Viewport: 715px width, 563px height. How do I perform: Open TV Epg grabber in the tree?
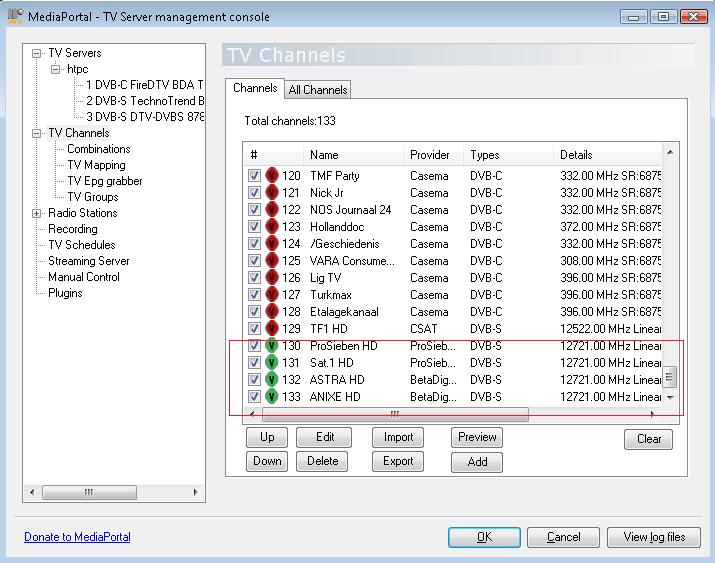coord(105,181)
